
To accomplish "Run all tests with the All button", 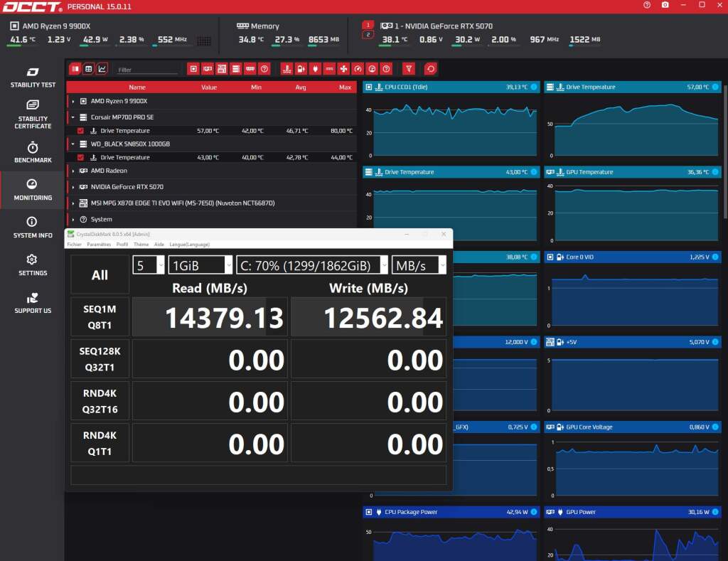I will coord(99,274).
